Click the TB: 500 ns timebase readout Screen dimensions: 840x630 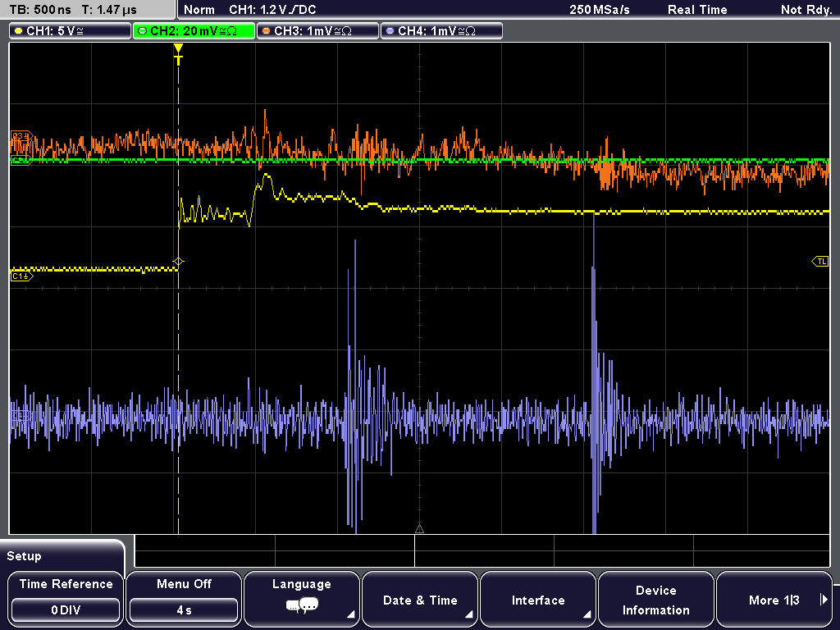41,10
